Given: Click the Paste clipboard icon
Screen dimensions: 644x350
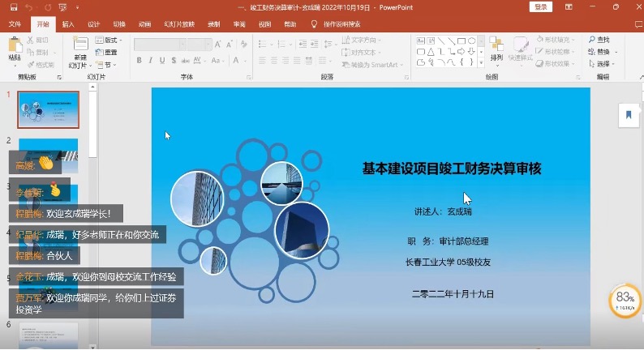Looking at the screenshot, I should [15, 49].
